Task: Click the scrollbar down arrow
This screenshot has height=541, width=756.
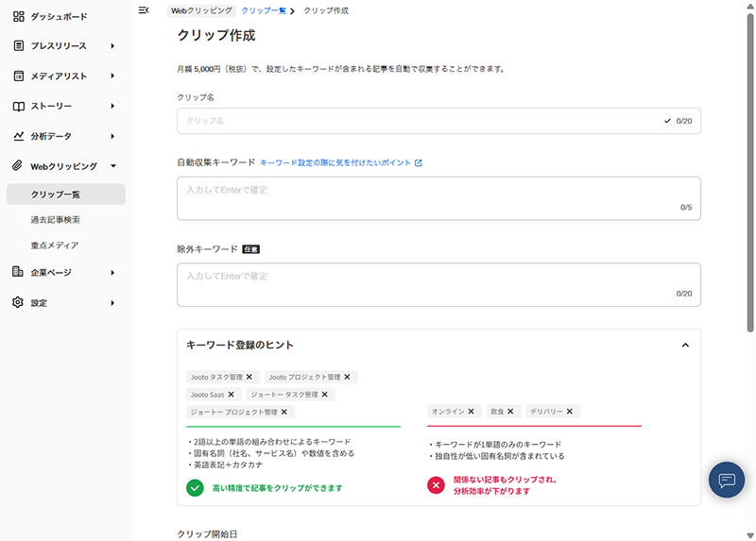Action: coord(750,535)
